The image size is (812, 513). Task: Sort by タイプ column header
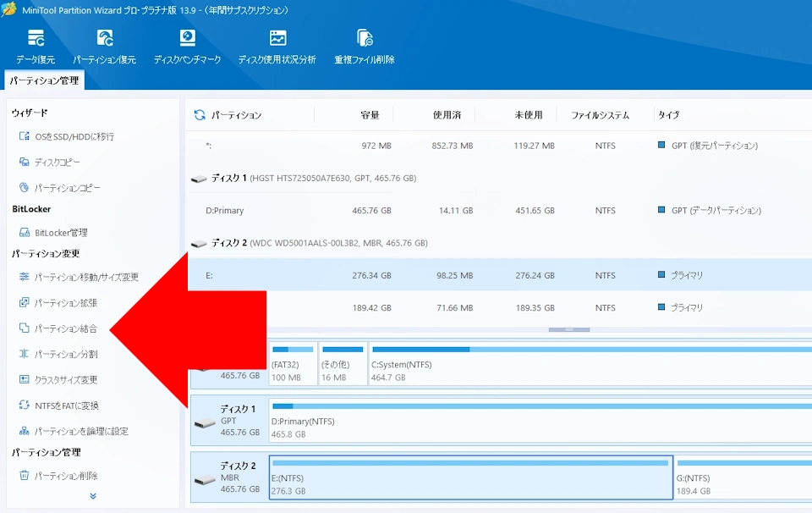point(668,115)
